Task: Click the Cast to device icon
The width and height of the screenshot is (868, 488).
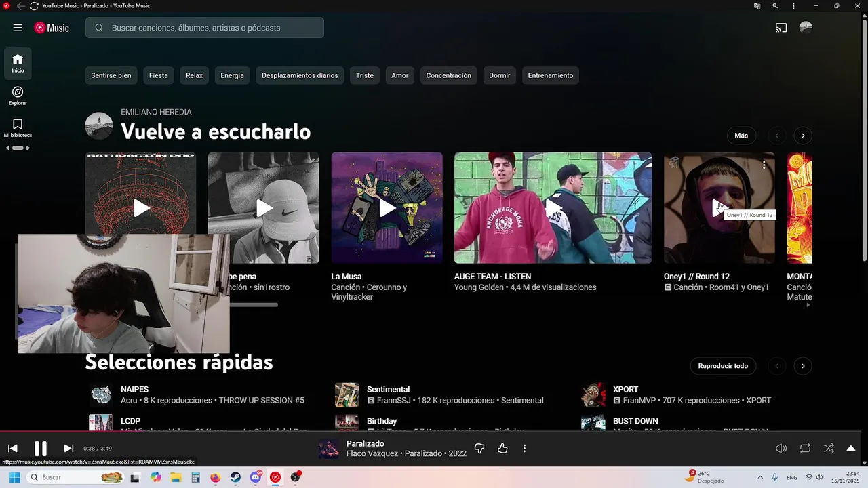Action: [781, 28]
